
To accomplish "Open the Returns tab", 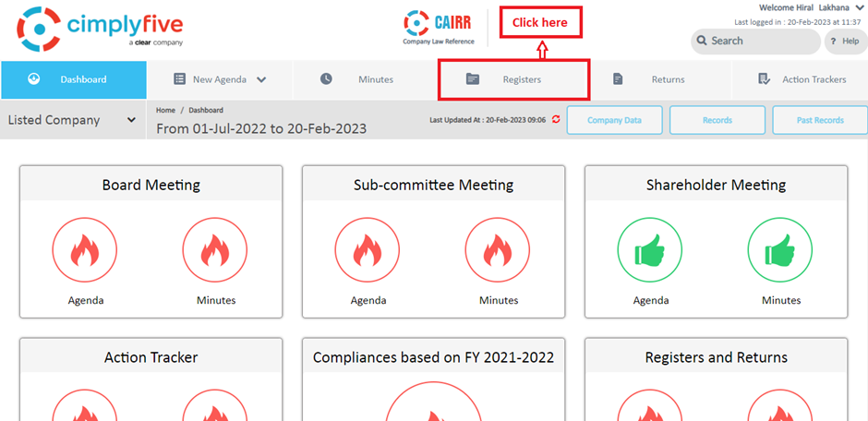I will click(658, 79).
